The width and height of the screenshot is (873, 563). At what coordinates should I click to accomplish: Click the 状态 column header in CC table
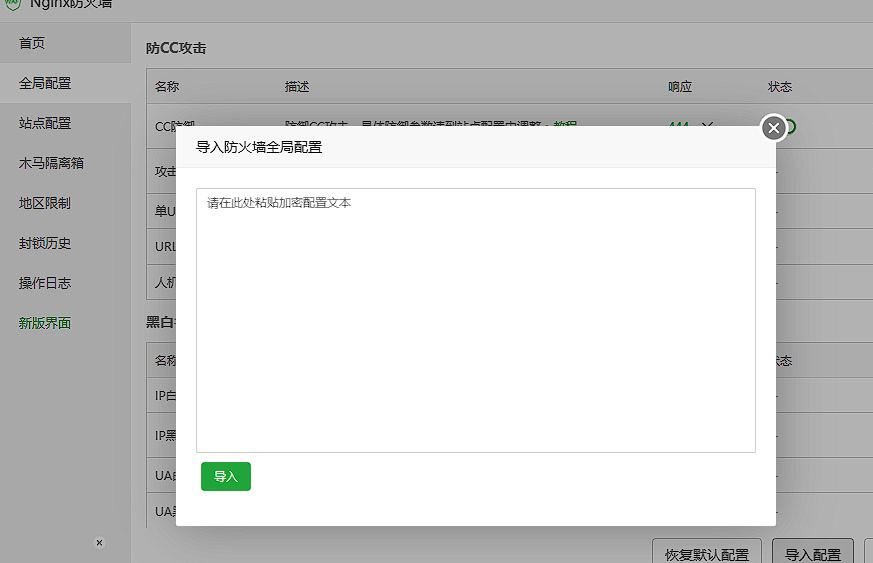[779, 86]
